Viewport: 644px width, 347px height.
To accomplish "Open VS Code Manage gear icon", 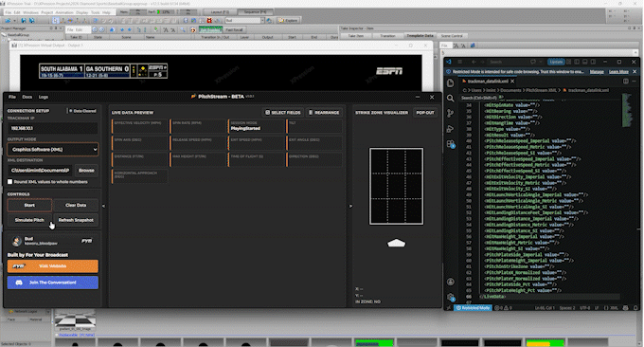I will (451, 297).
